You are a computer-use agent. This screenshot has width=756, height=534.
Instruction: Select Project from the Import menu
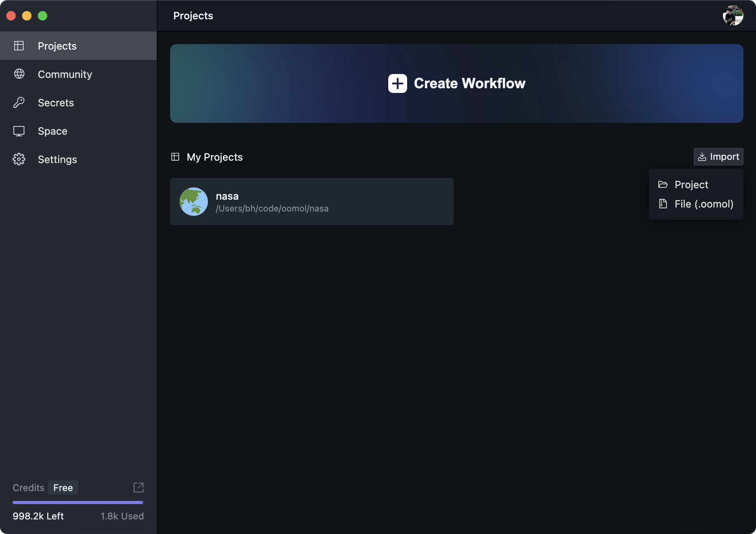pyautogui.click(x=691, y=184)
